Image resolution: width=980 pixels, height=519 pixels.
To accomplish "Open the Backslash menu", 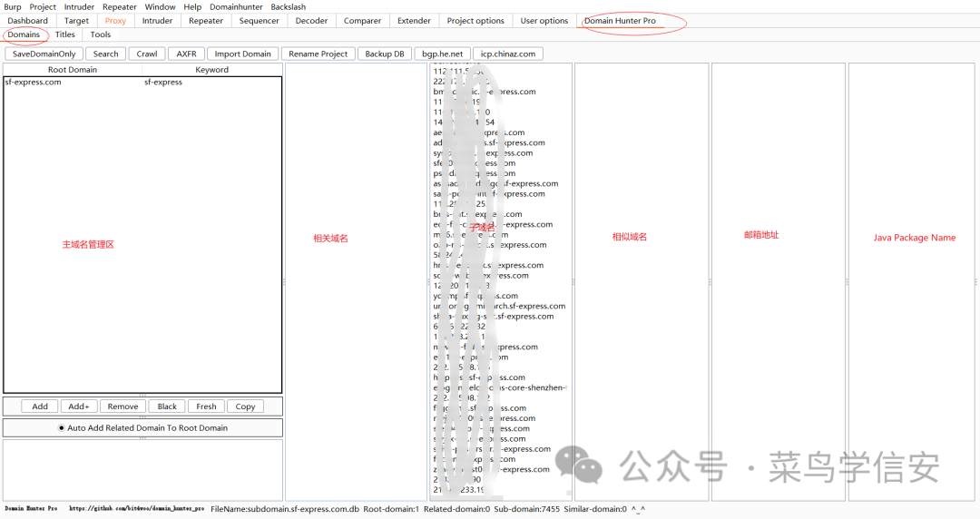I will point(289,7).
